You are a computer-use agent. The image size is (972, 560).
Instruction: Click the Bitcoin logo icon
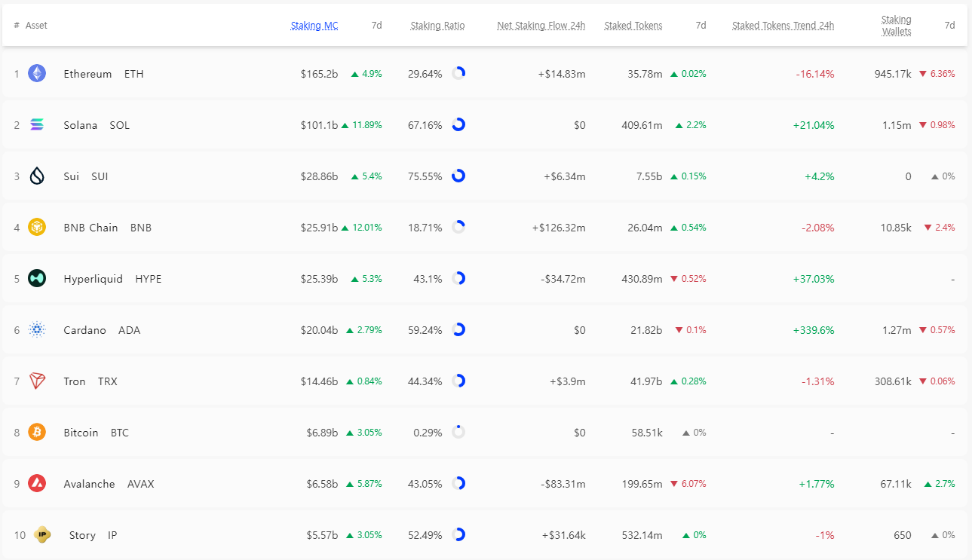37,432
